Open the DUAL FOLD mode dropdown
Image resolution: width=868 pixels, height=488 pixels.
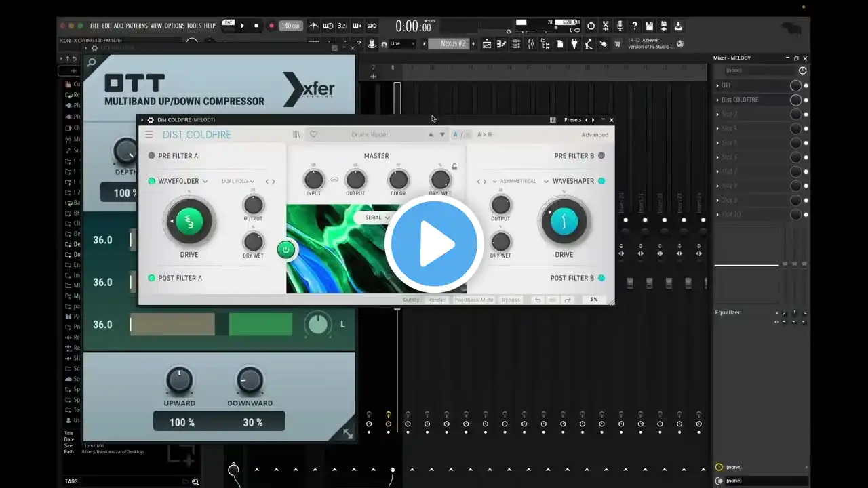[238, 181]
